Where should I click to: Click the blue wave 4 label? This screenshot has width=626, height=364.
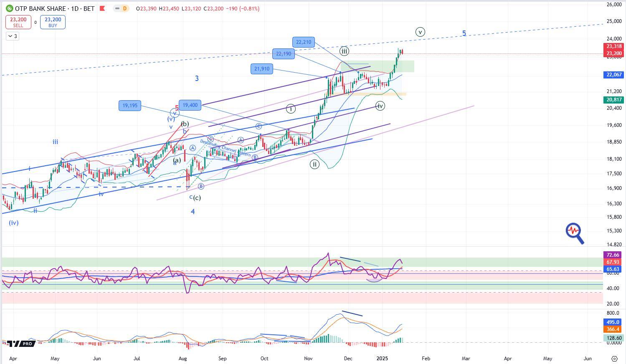tap(193, 212)
